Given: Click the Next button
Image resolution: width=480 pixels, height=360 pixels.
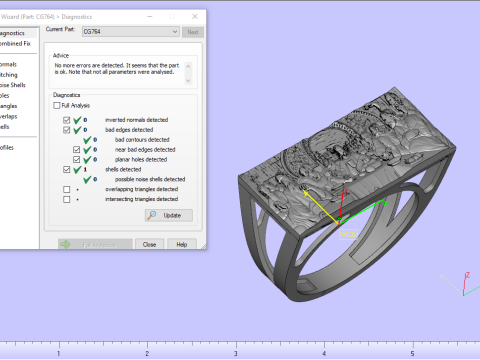Looking at the screenshot, I should point(193,32).
